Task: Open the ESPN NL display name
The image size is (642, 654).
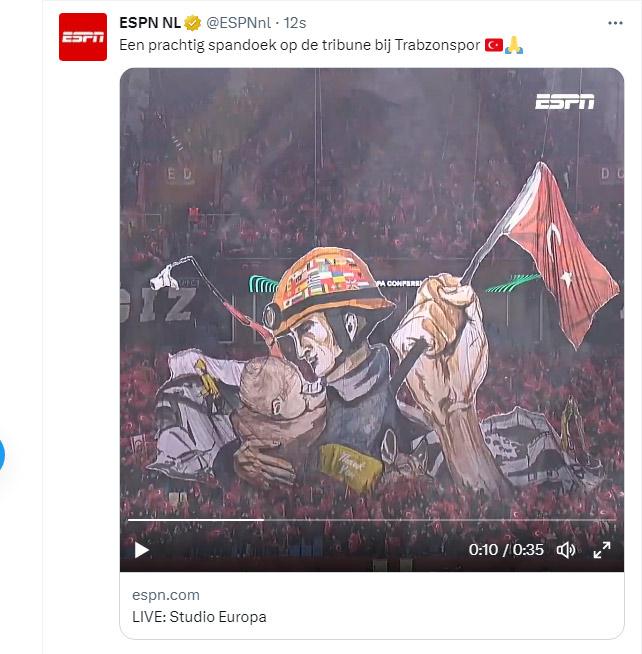Action: [150, 23]
